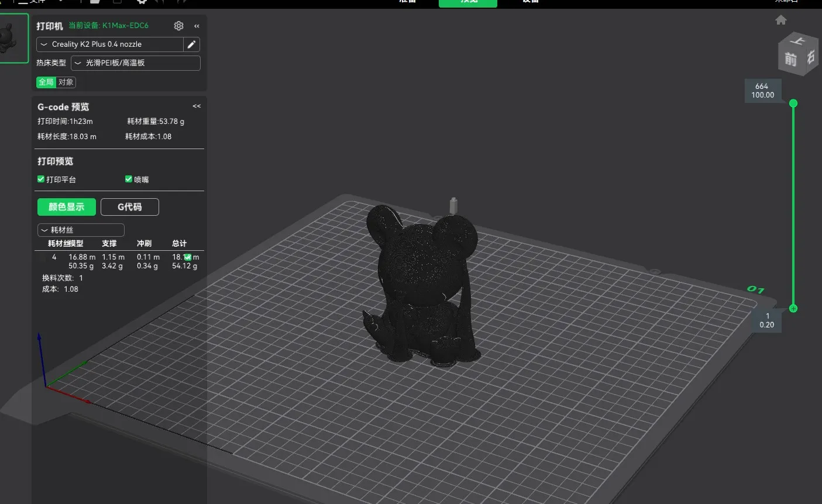Viewport: 822px width, 504px height.
Task: Click the 0.34 g flush weight value
Action: pos(147,266)
